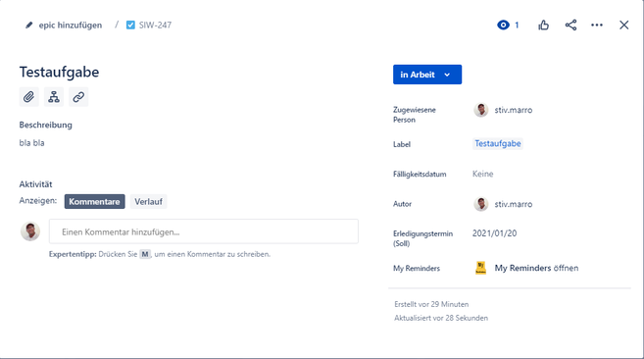
Task: Click the Beschreibung heading
Action: point(46,125)
